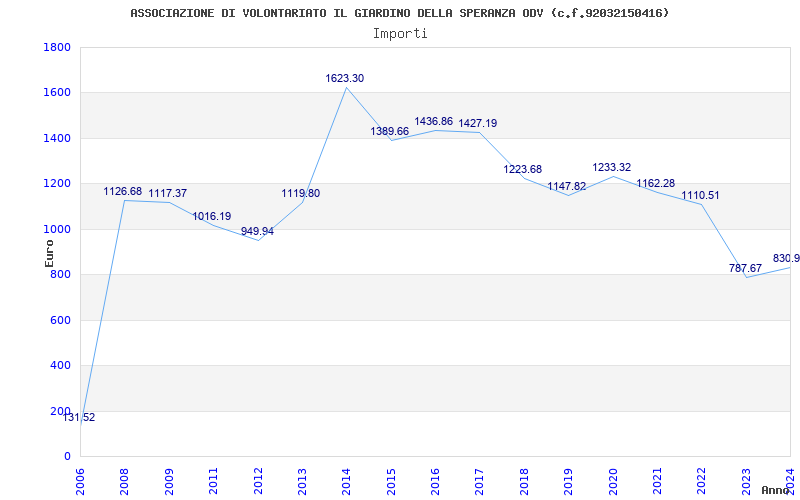The width and height of the screenshot is (800, 500).
Task: Click the 1223.68 value label
Action: (x=523, y=169)
